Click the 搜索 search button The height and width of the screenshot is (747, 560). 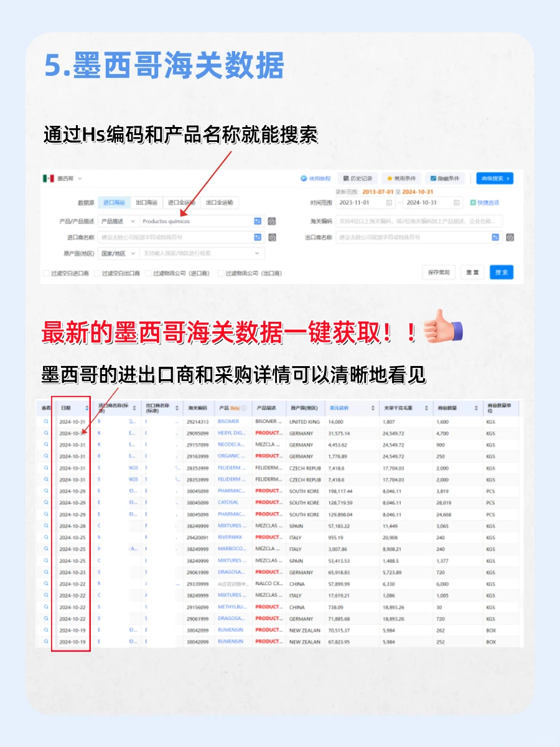pyautogui.click(x=502, y=272)
